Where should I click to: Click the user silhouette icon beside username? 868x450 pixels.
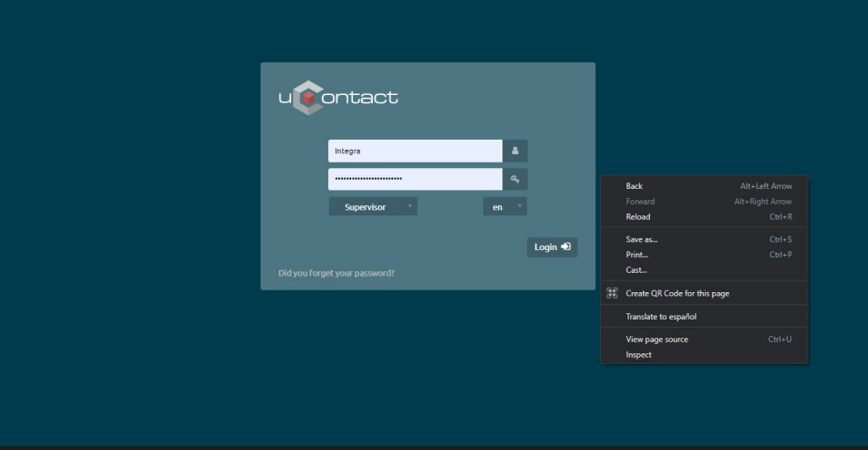(x=515, y=151)
